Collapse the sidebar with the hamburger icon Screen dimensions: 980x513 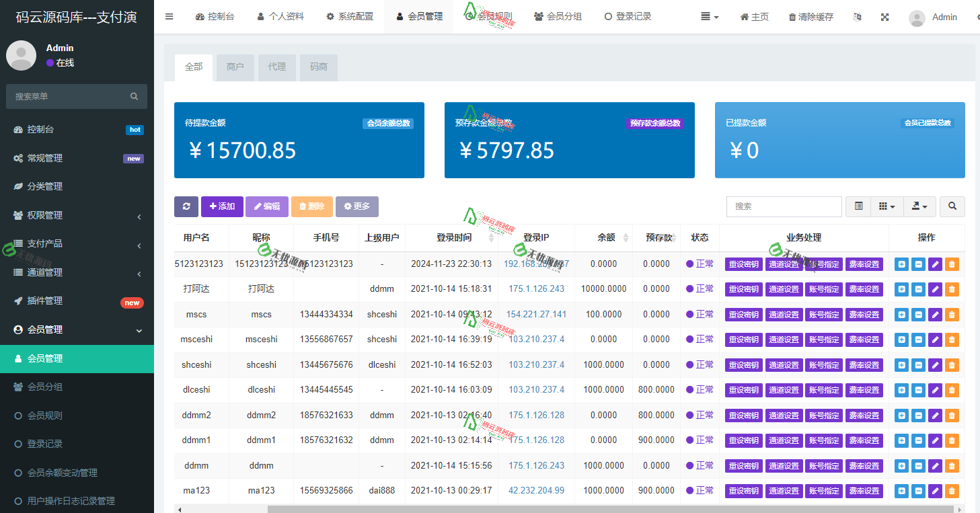169,17
